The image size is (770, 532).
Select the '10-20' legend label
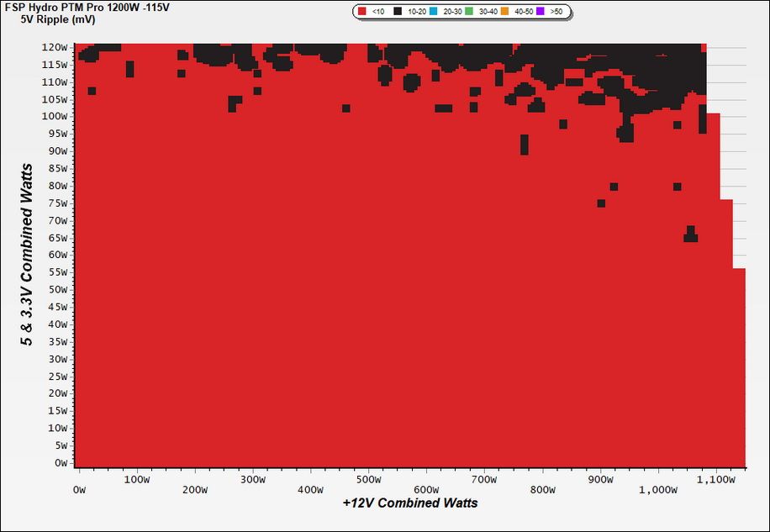click(x=417, y=11)
